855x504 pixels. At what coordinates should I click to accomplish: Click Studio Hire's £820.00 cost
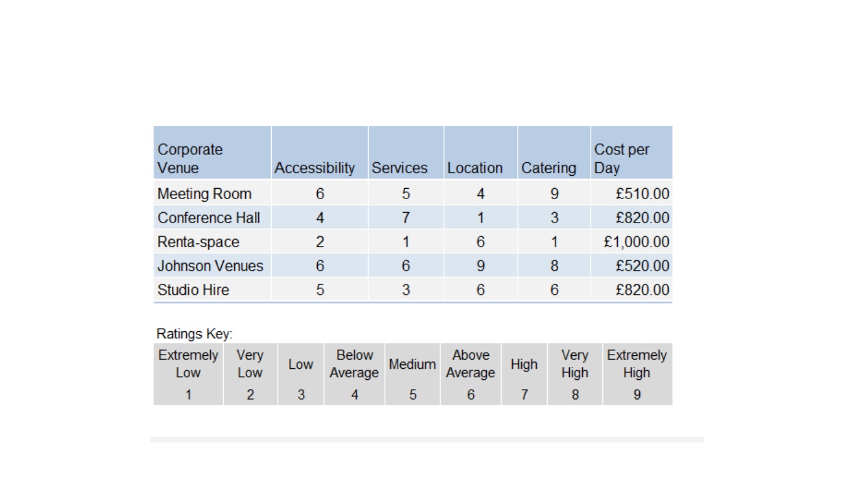click(642, 289)
